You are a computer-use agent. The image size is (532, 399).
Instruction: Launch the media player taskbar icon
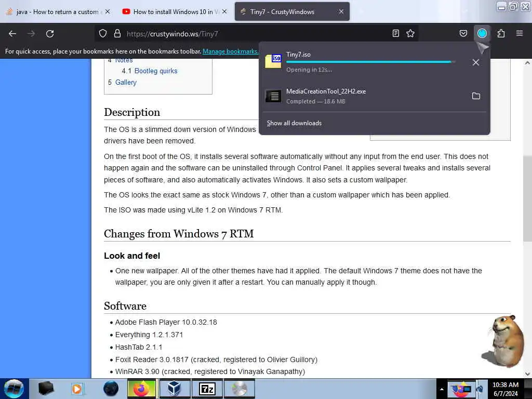coord(77,389)
